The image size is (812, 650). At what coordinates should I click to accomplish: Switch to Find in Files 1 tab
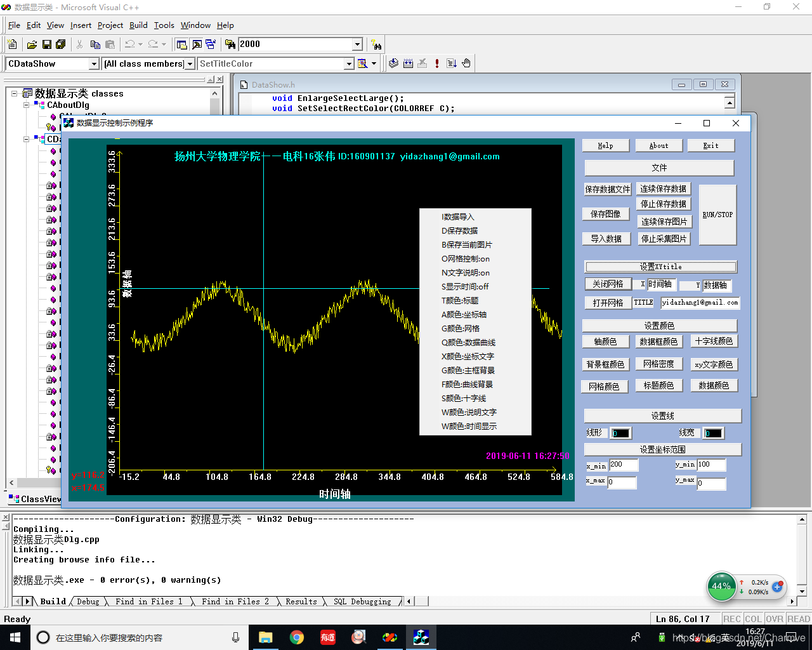(148, 601)
